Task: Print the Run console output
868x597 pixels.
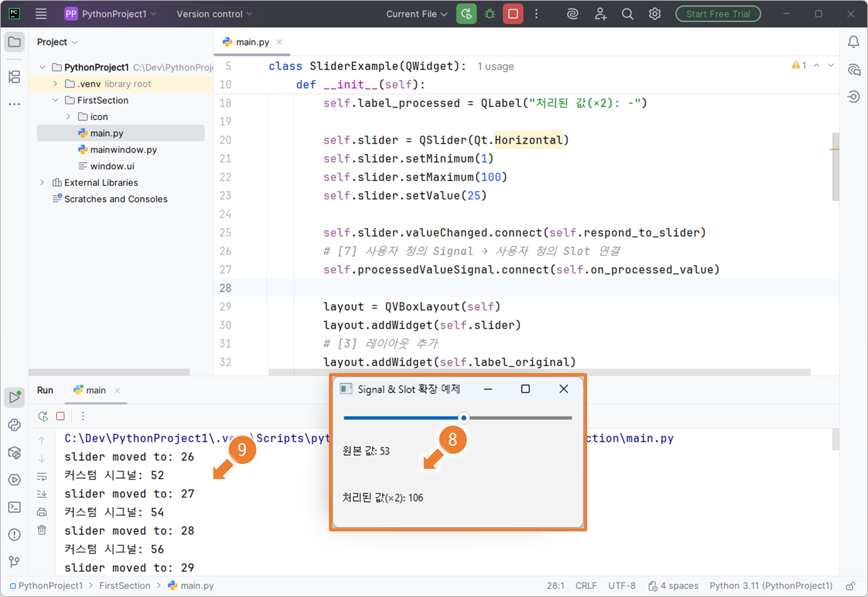Action: point(42,512)
